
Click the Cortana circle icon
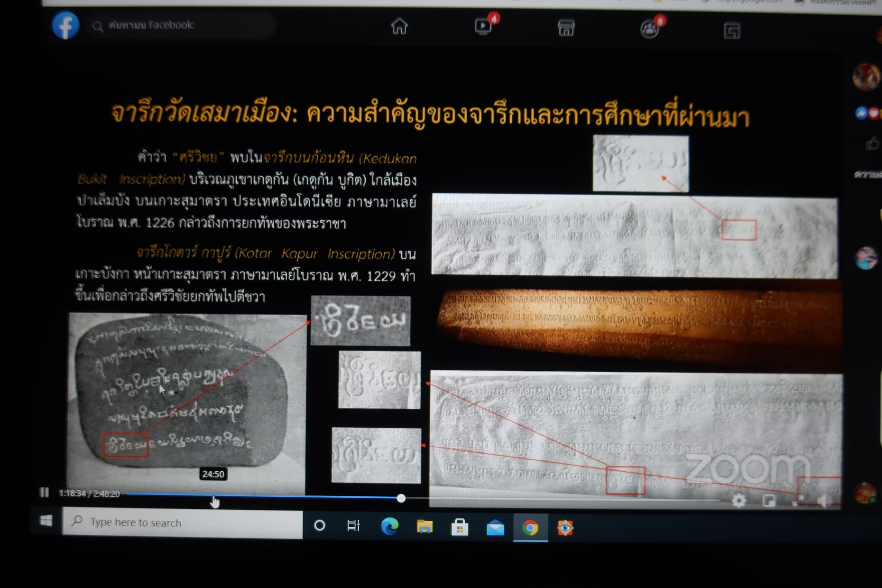[x=320, y=525]
